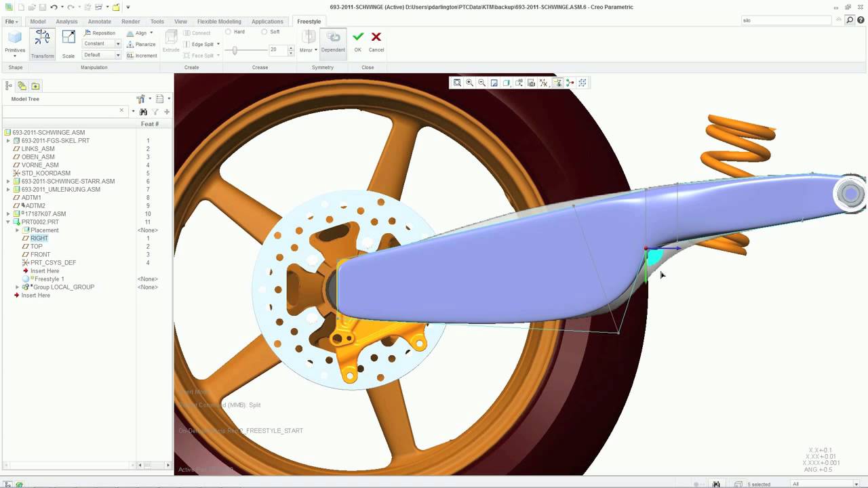Click the Repaint icon in graphics toolbar
The image size is (868, 488).
point(494,83)
